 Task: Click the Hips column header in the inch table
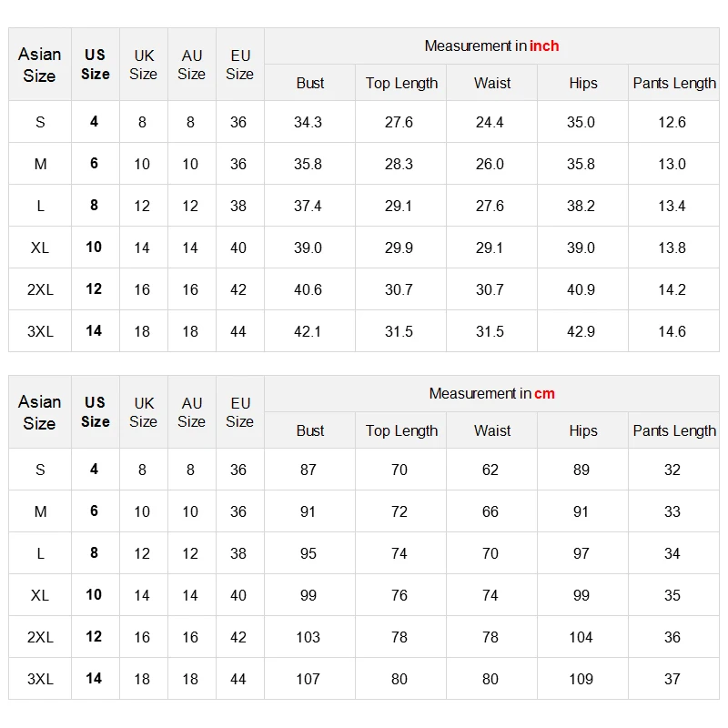tap(583, 83)
